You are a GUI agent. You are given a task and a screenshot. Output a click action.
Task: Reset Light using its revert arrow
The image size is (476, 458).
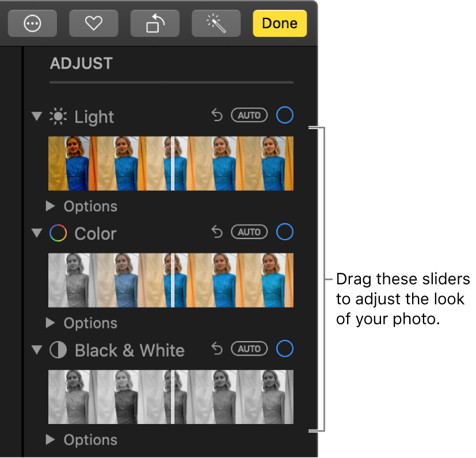216,115
